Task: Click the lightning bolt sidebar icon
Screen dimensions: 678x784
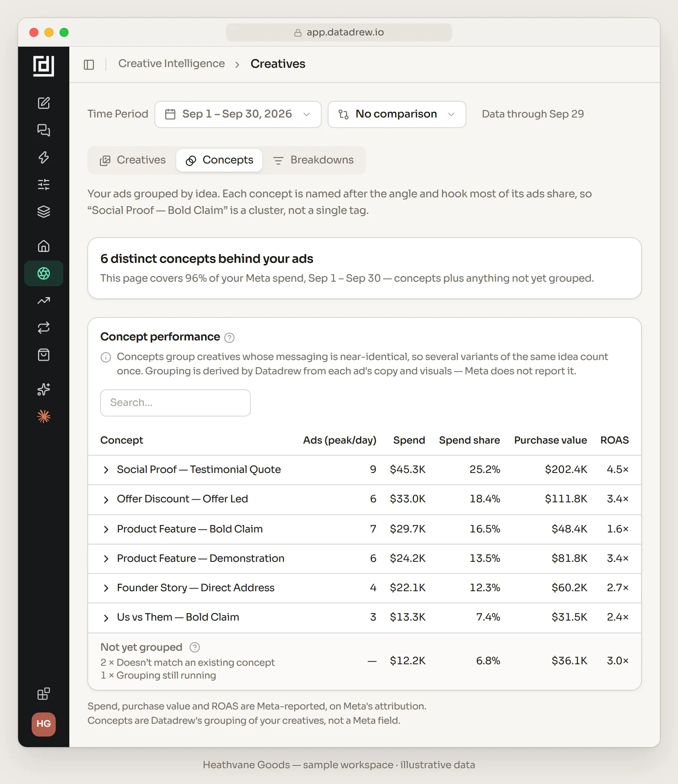Action: (x=44, y=157)
